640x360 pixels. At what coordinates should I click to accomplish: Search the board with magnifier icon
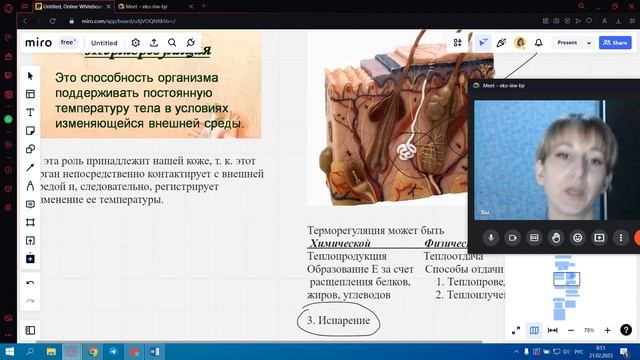pyautogui.click(x=172, y=42)
